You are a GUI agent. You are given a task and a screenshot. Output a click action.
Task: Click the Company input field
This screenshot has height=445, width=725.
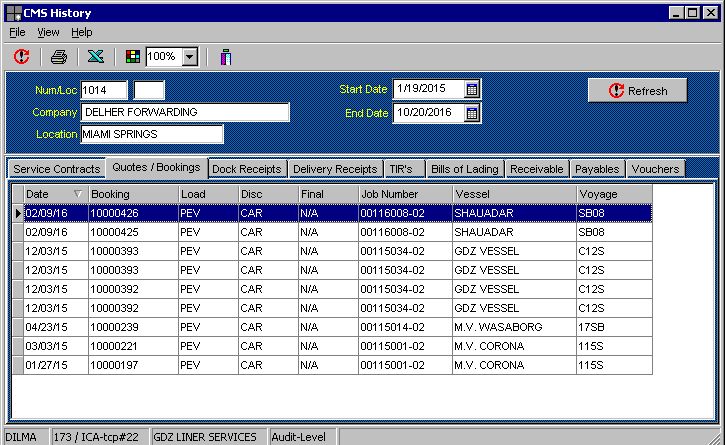[185, 112]
